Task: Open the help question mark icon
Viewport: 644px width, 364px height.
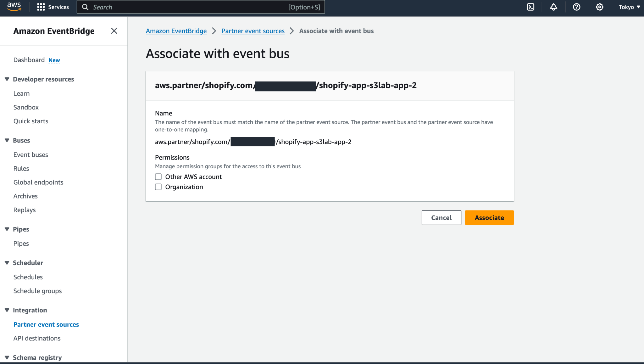Action: [x=576, y=7]
